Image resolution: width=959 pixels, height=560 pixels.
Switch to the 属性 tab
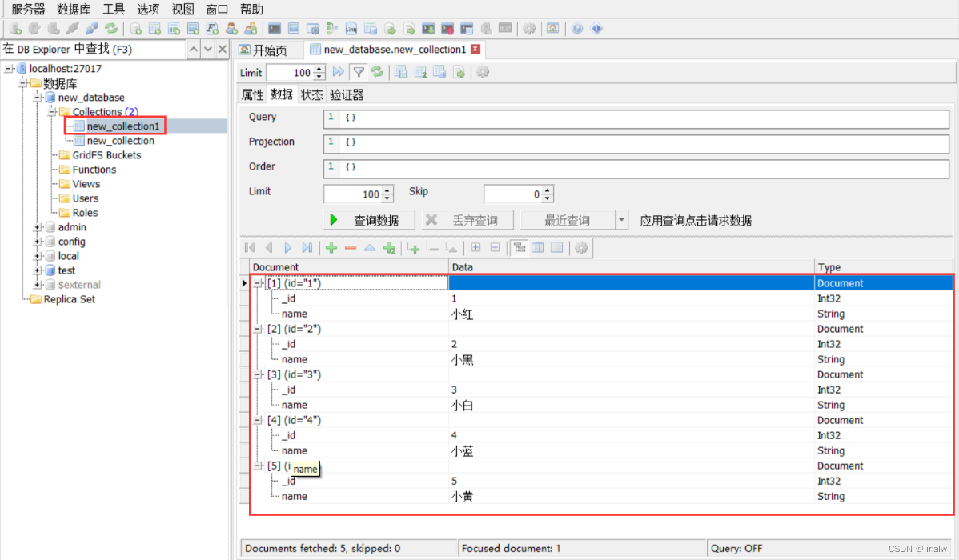pyautogui.click(x=252, y=94)
